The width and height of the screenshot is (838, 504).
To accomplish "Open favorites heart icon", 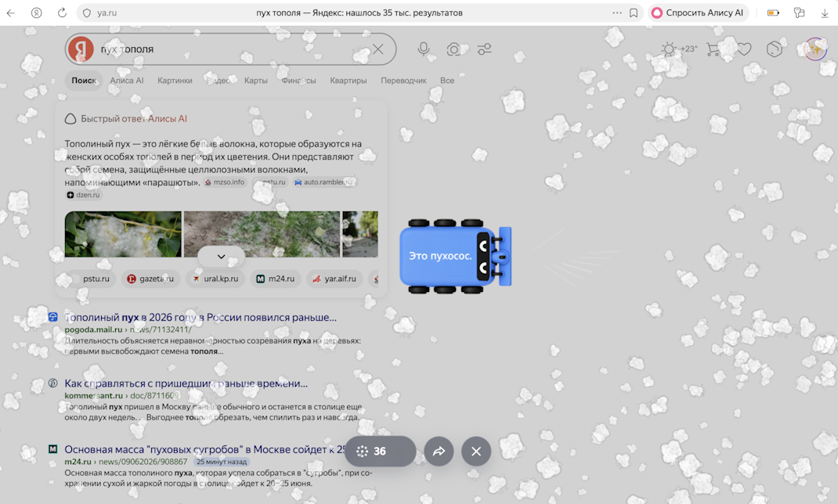I will (744, 49).
